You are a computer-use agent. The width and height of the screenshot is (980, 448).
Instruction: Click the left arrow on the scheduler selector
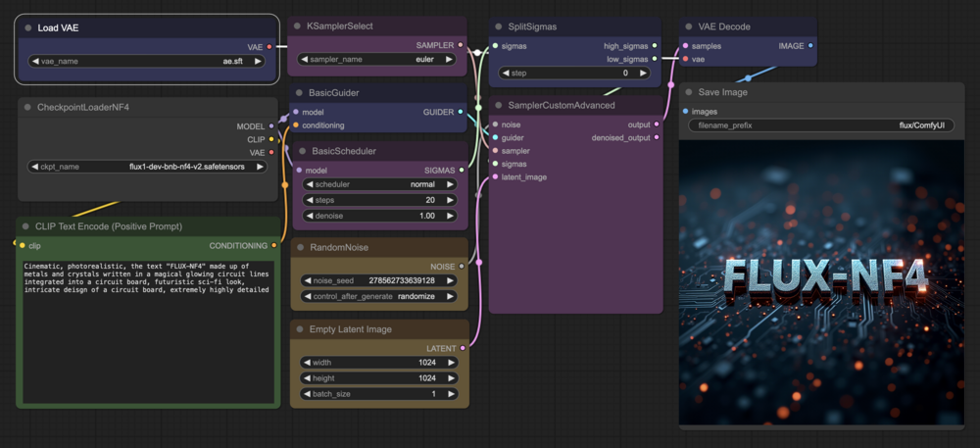coord(309,184)
